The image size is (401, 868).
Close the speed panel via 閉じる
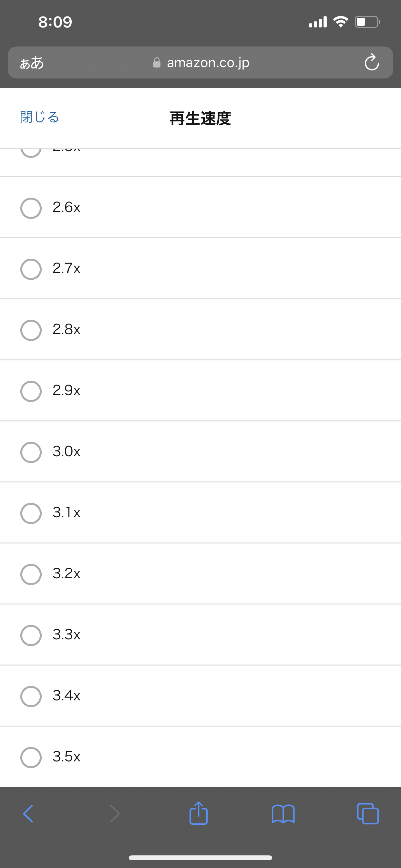pos(39,117)
